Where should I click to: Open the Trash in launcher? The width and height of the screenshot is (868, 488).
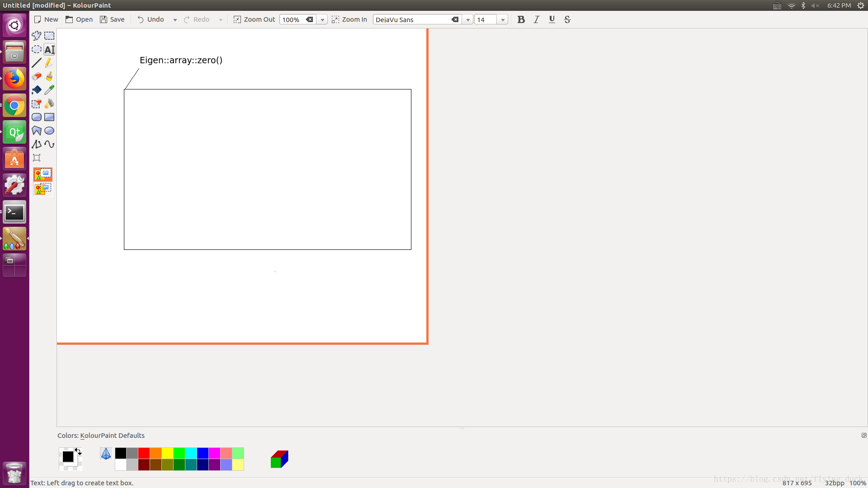(14, 473)
